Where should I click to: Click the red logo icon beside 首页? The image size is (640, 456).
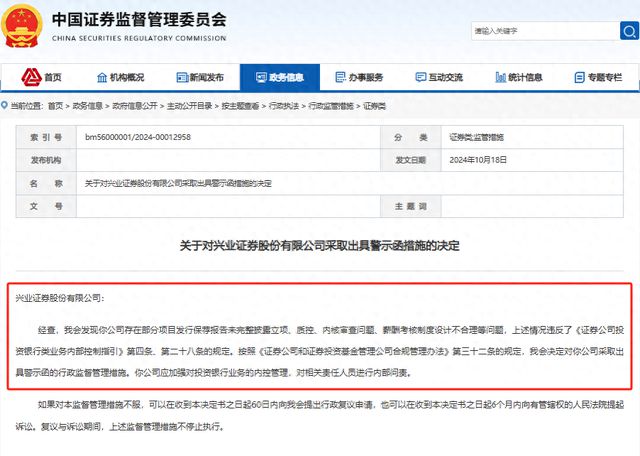click(31, 77)
